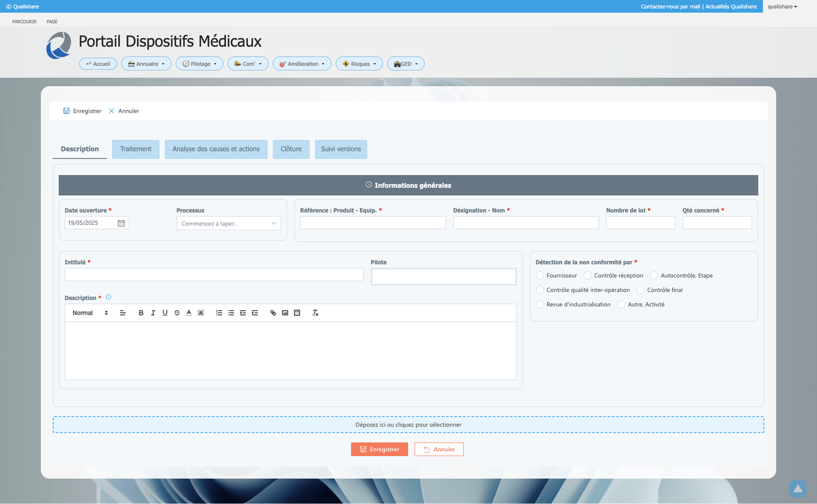Open the Analyse des causes et actions tab

(x=216, y=149)
